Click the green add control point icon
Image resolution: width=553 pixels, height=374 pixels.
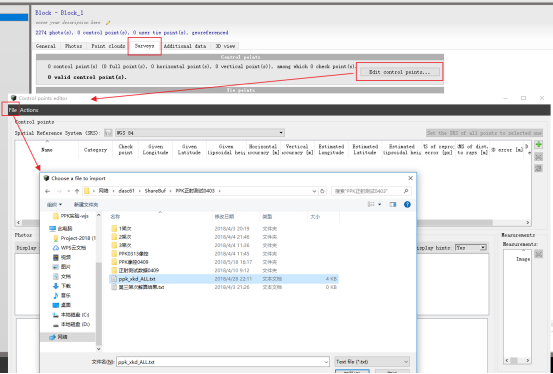538,145
